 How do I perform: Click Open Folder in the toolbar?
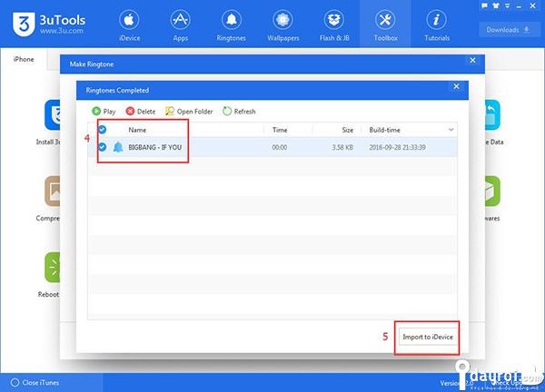coord(189,112)
